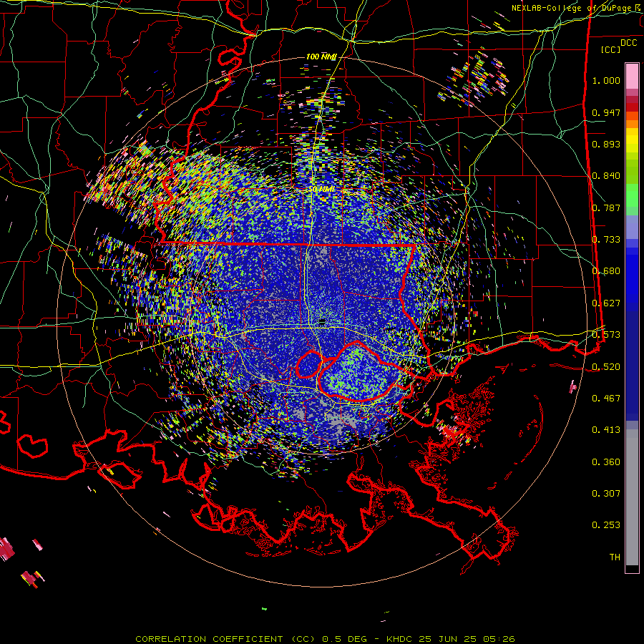Select the 0.680 scale value

(606, 271)
